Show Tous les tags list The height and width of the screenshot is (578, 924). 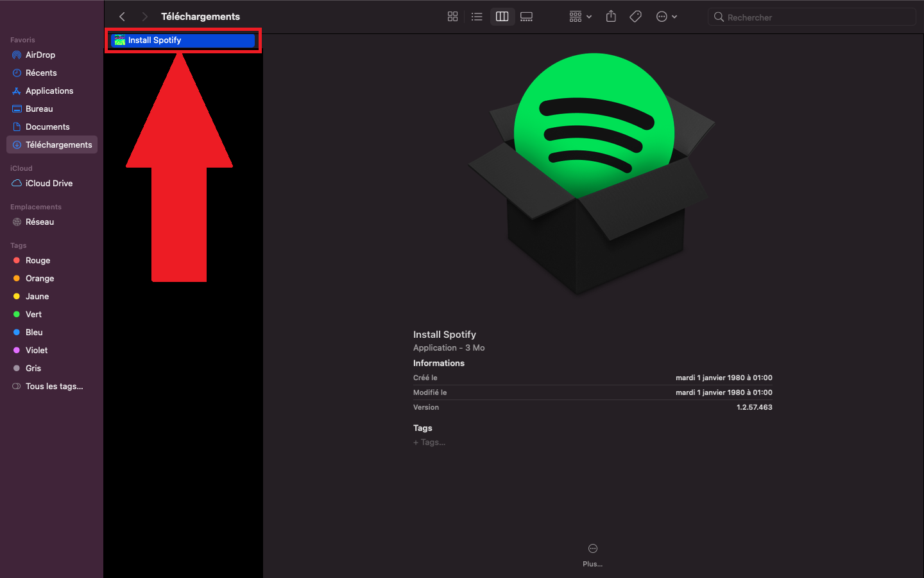pyautogui.click(x=54, y=387)
